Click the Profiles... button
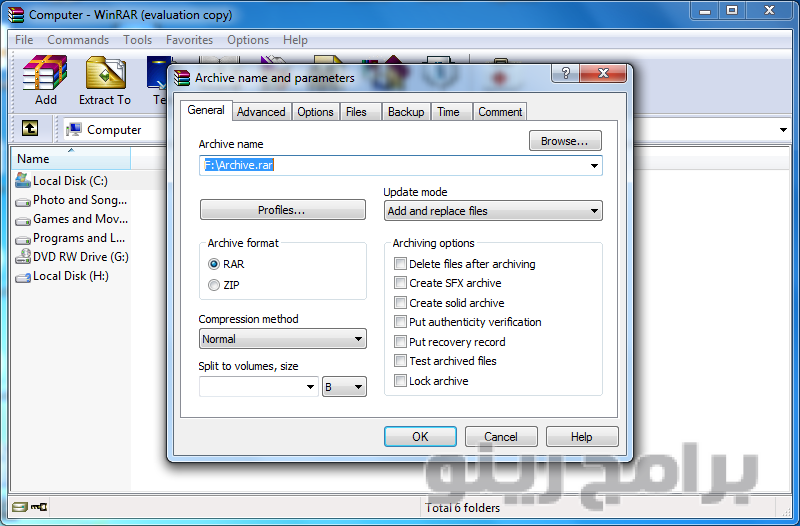Viewport: 800px width, 526px height. click(283, 210)
